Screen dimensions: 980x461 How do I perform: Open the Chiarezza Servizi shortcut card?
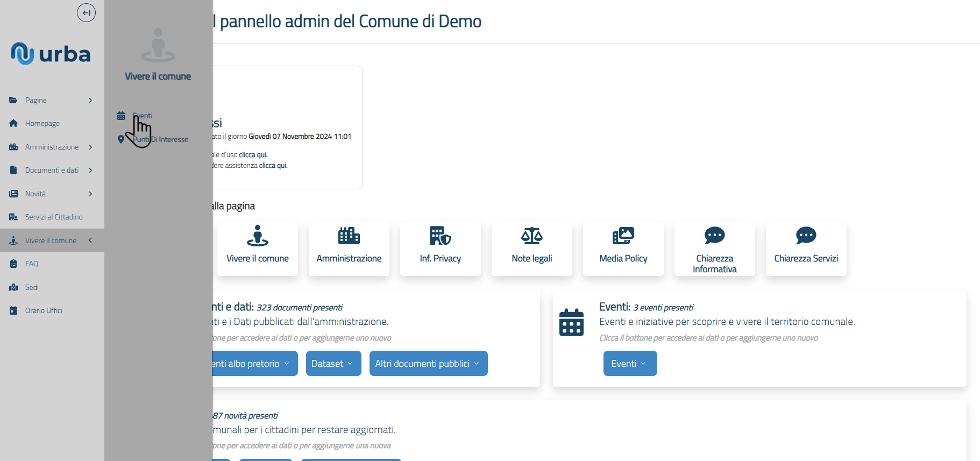click(x=806, y=249)
